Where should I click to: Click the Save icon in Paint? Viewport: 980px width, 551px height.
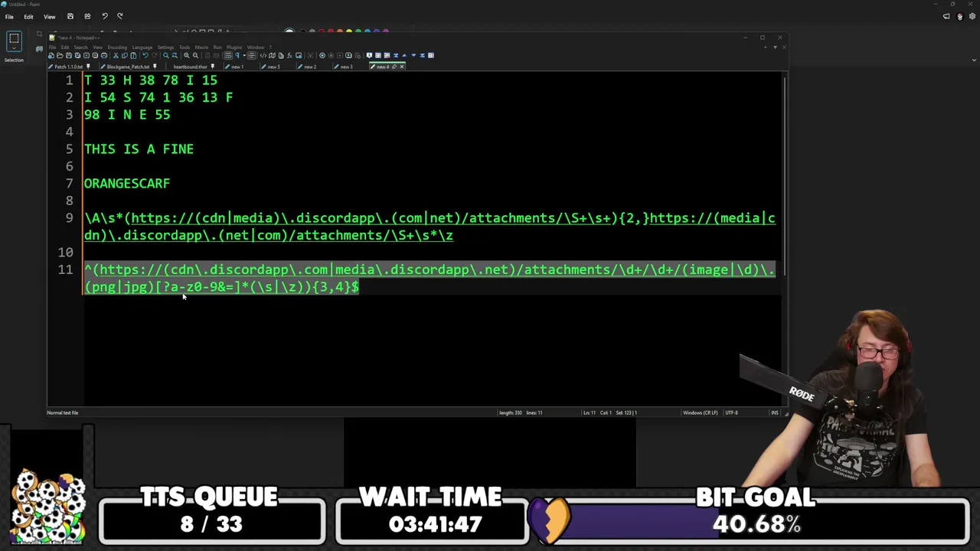(x=70, y=16)
